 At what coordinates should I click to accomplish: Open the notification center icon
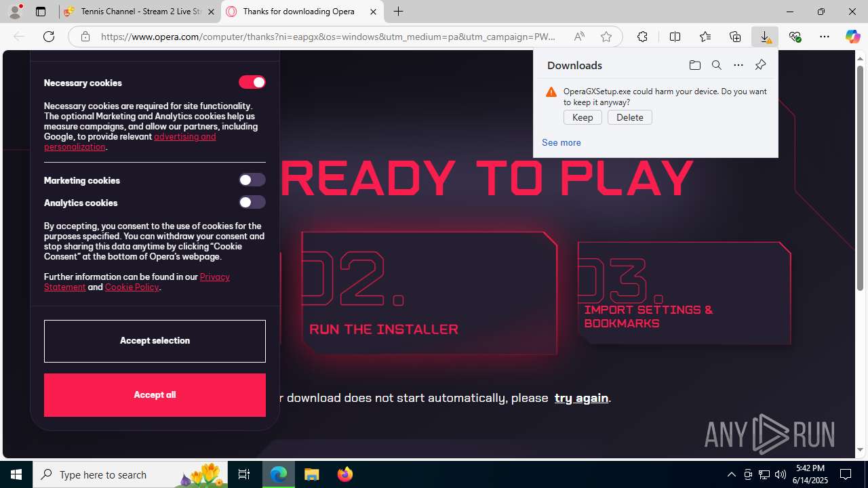coord(846,474)
